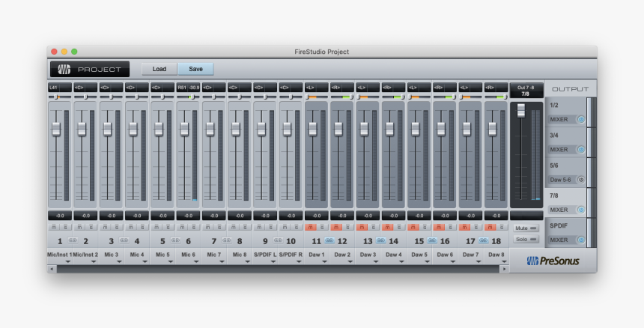The height and width of the screenshot is (328, 644).
Task: Unmute channel 14 Daw 4
Action: coord(388,227)
